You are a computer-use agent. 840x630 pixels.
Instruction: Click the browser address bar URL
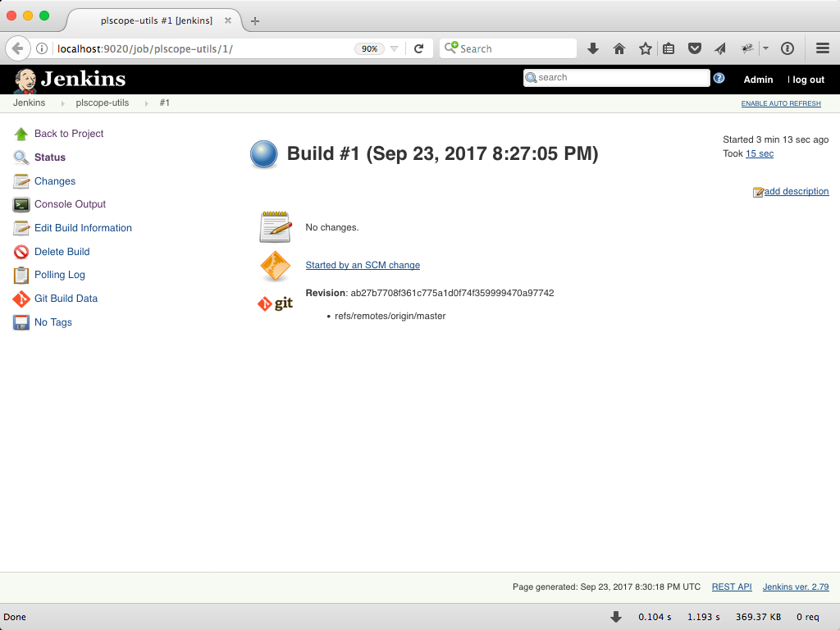(x=145, y=49)
